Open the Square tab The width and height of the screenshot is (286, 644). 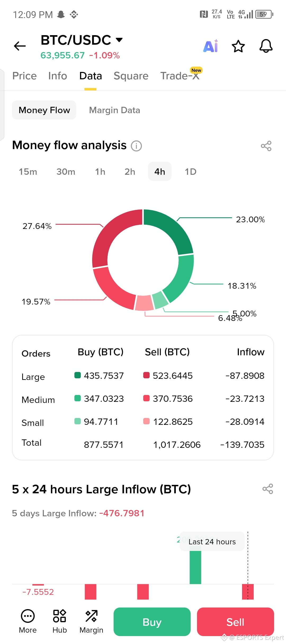coord(131,76)
